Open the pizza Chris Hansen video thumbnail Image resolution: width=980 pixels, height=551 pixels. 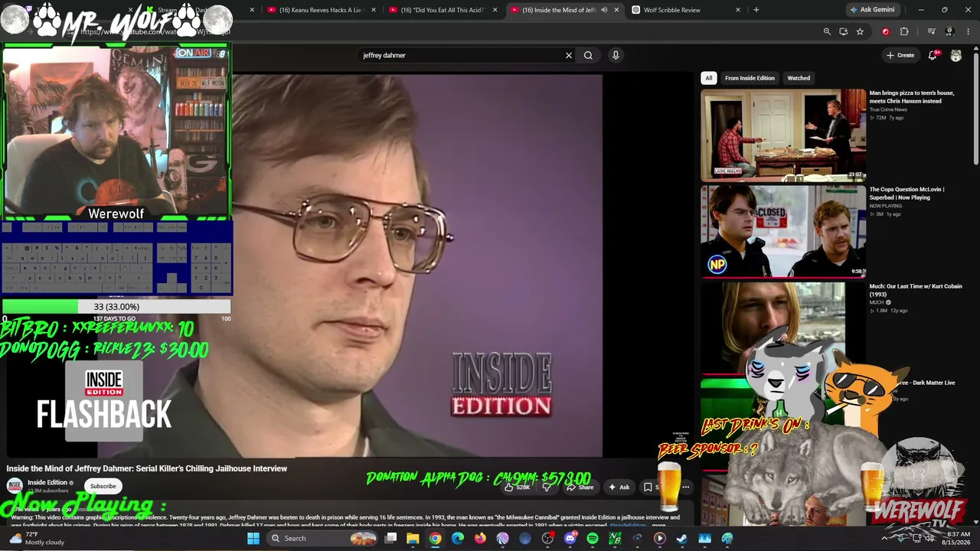(783, 135)
